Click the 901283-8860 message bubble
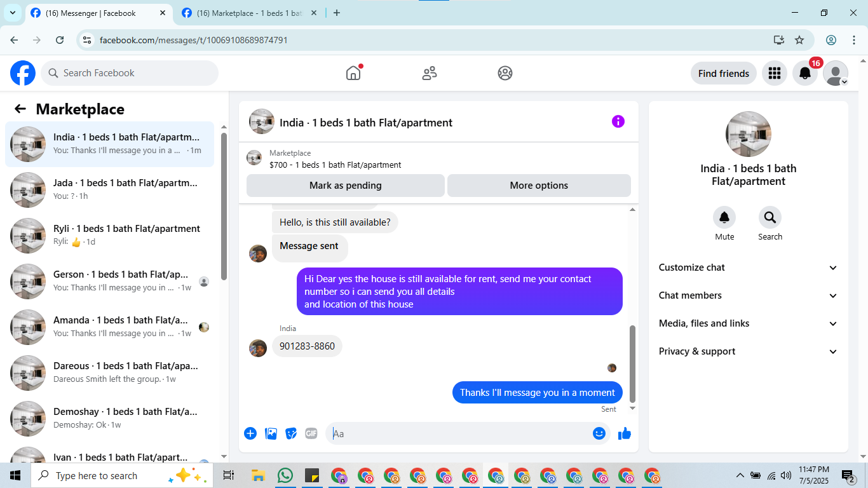 tap(307, 346)
